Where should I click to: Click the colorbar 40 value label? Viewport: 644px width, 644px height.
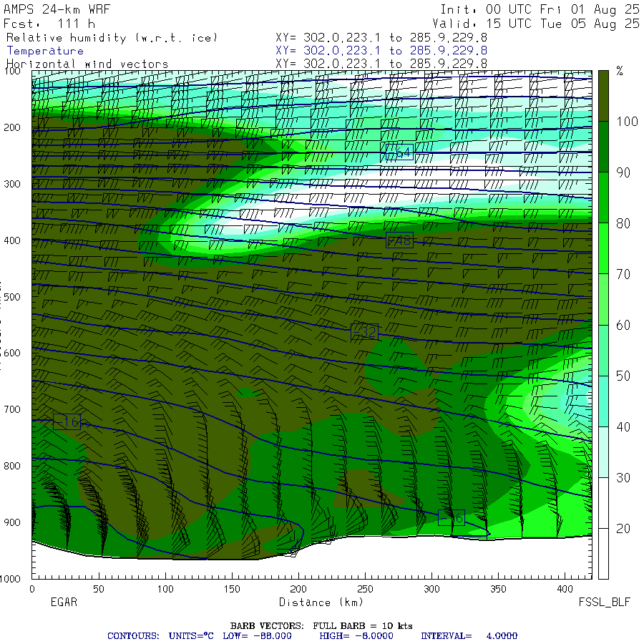pos(623,427)
